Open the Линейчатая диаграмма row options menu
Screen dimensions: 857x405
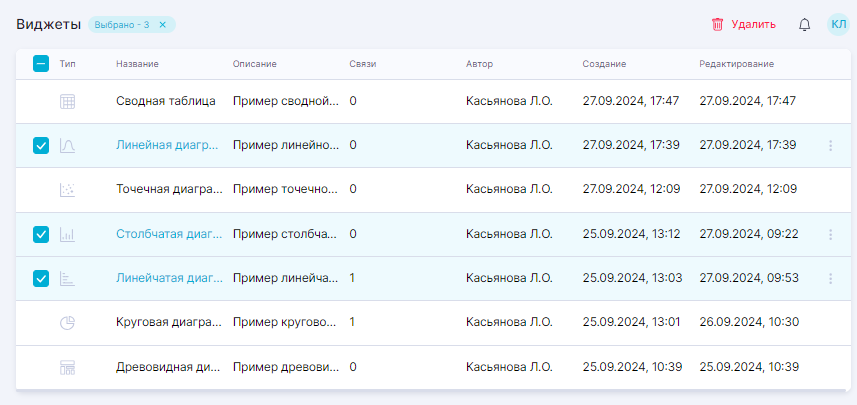(x=830, y=279)
